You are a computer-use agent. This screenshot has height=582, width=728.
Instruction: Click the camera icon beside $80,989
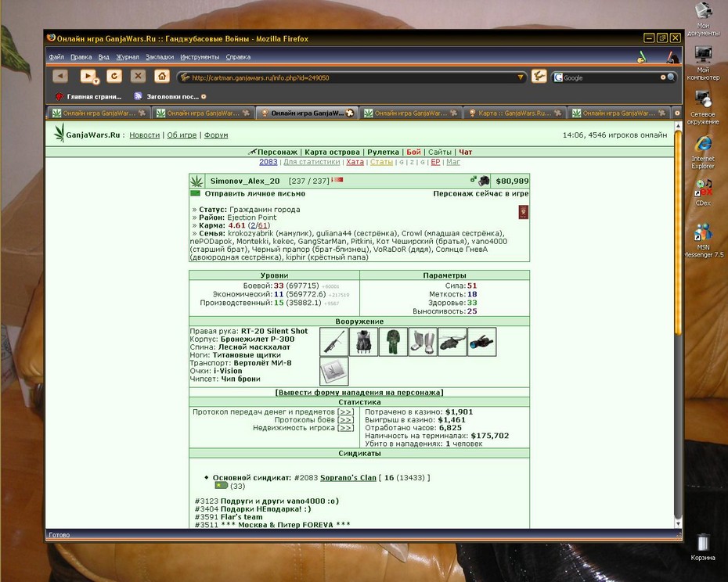pyautogui.click(x=484, y=181)
